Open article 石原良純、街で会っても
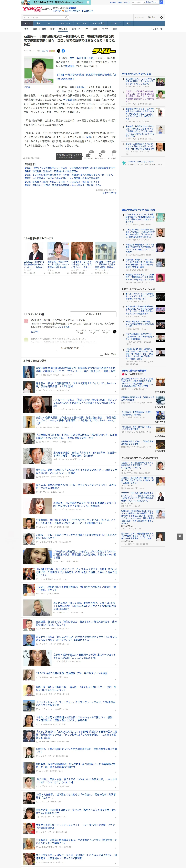This screenshot has height=868, width=186. (x=76, y=623)
